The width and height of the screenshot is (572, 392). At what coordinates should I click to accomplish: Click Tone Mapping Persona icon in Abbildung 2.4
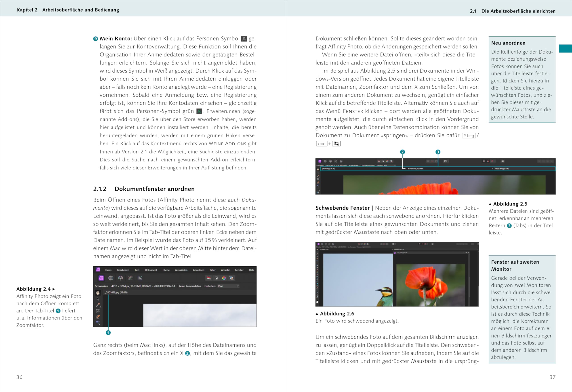(x=130, y=278)
